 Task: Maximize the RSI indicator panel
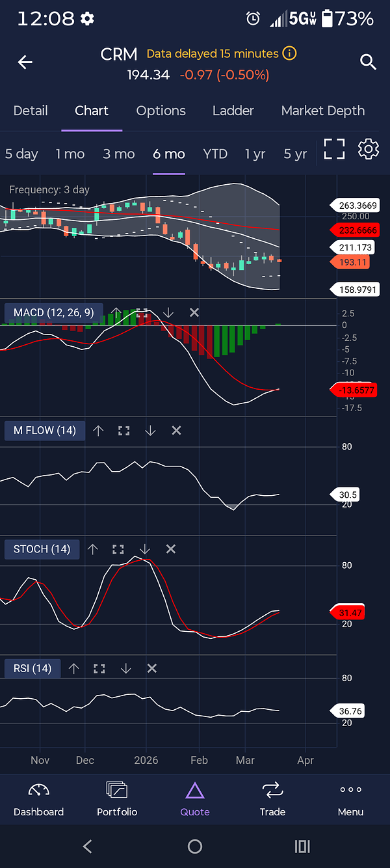coord(99,668)
